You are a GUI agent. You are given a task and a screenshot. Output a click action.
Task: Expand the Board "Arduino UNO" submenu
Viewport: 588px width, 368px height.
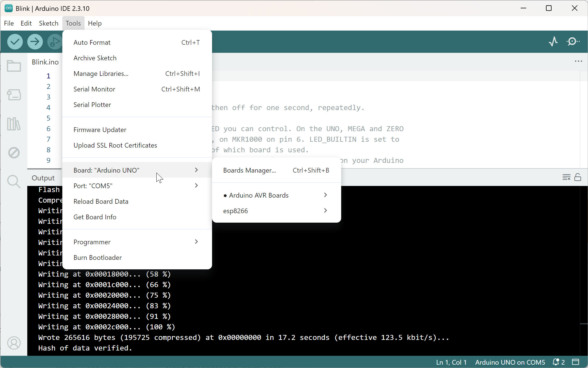click(x=137, y=170)
